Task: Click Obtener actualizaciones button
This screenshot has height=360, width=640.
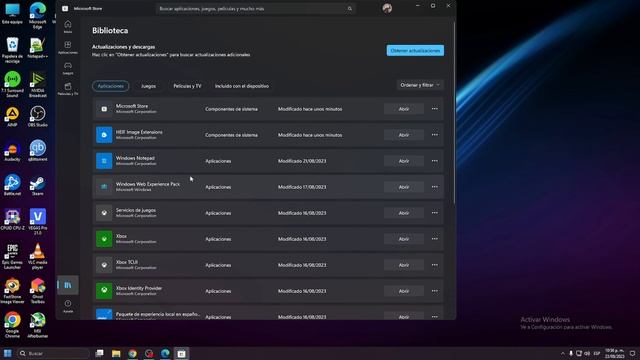Action: 415,51
